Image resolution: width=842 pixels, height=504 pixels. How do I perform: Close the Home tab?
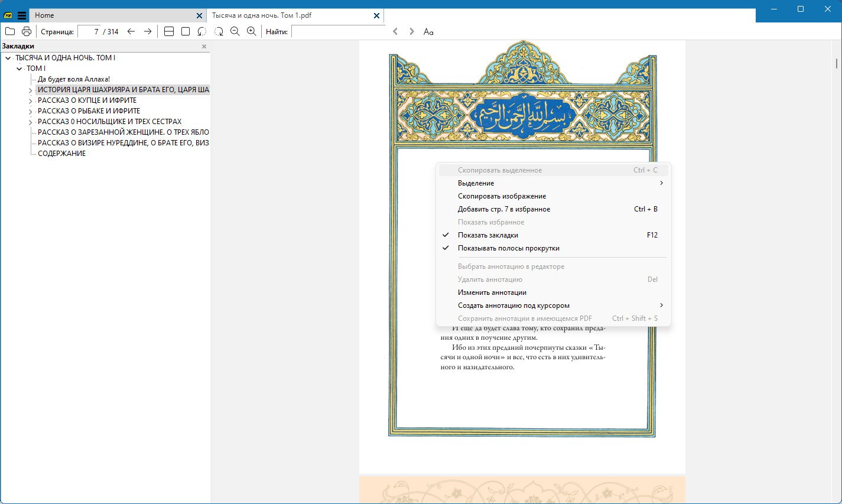pyautogui.click(x=199, y=15)
